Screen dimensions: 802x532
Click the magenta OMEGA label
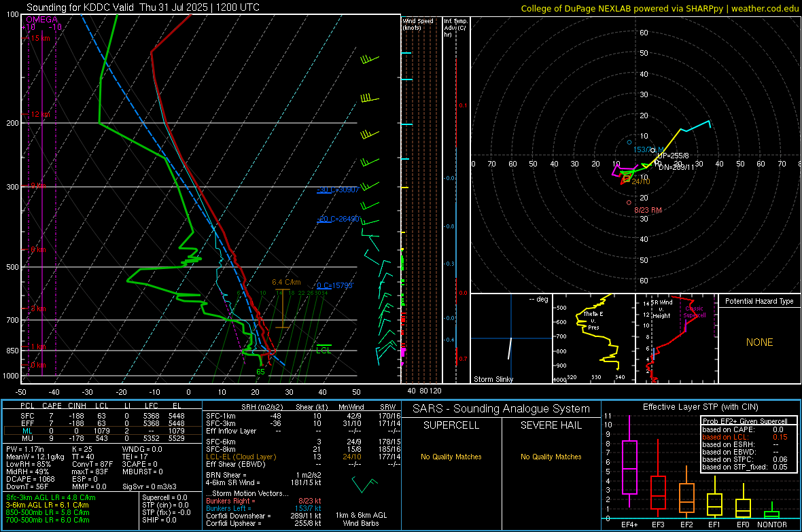pos(42,20)
